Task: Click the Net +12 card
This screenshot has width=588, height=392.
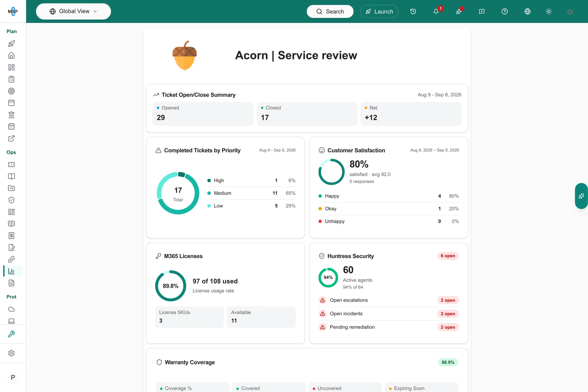Action: (411, 114)
